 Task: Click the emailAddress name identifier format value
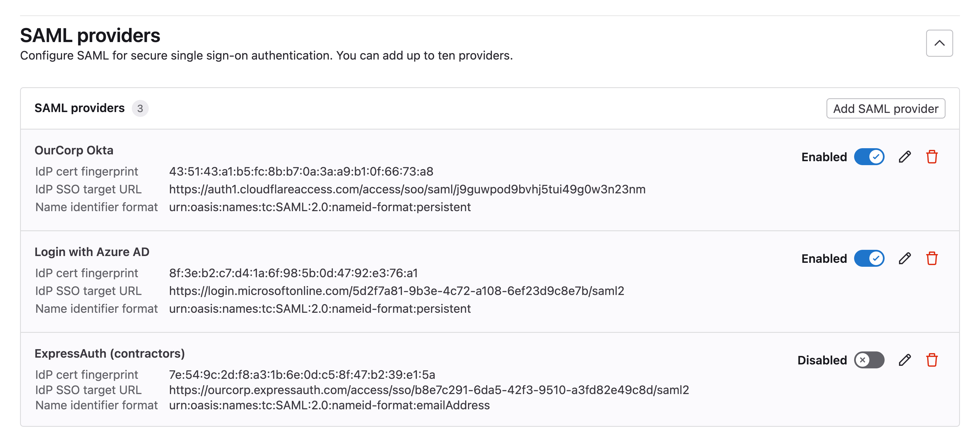click(x=329, y=405)
